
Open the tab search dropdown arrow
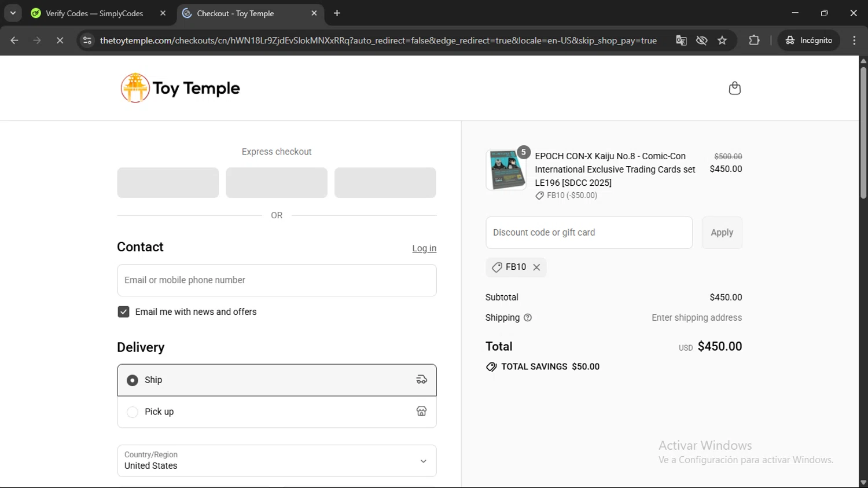(x=13, y=13)
